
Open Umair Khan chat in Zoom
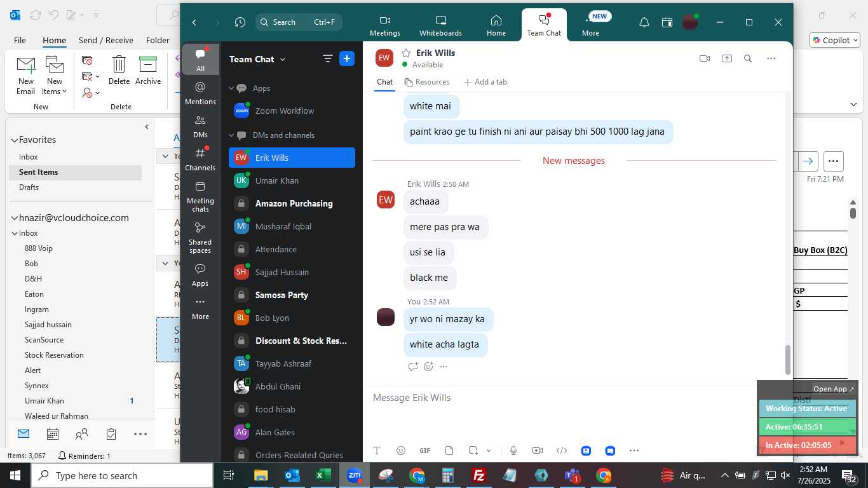click(x=292, y=180)
